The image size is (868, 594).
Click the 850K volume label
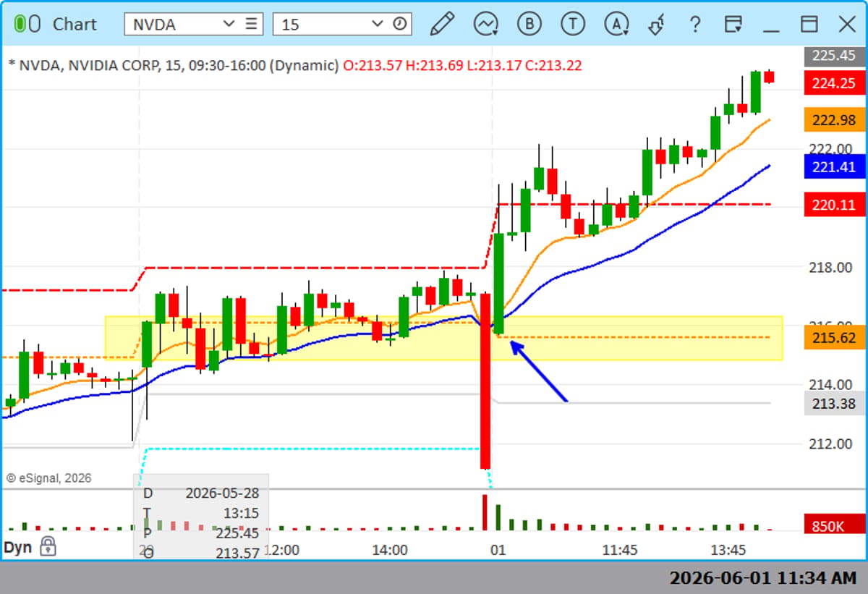coord(834,526)
